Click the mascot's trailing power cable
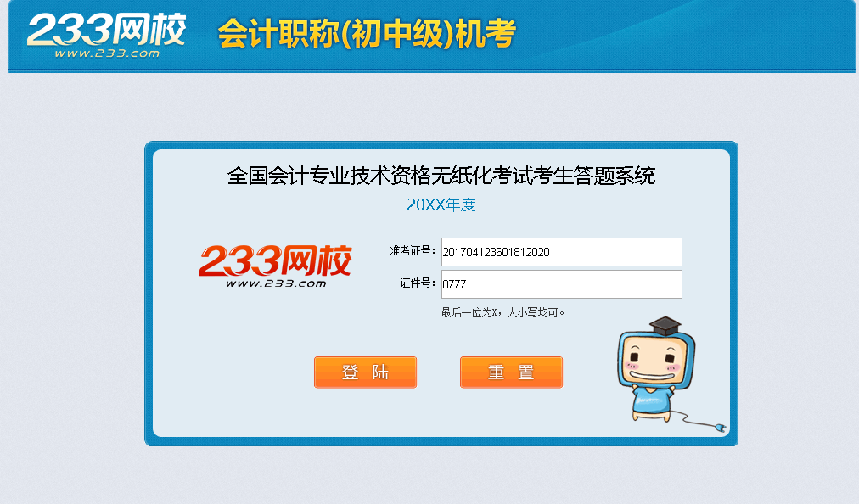This screenshot has width=859, height=504. point(692,417)
